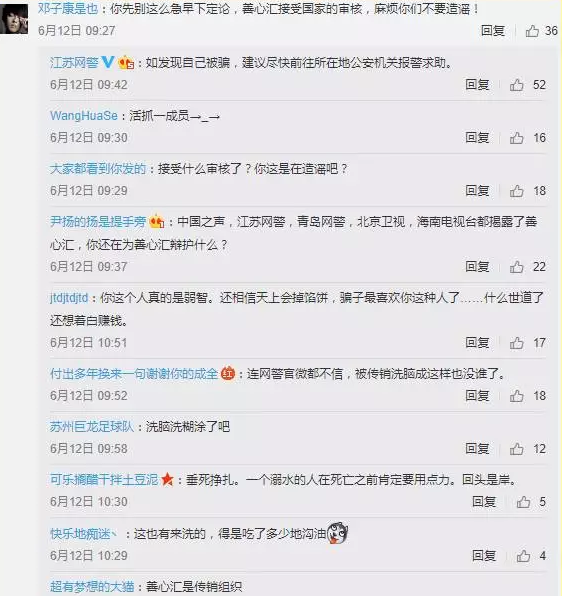Click the blue verified V badge next to 江苏网警
This screenshot has width=562, height=596.
(108, 62)
